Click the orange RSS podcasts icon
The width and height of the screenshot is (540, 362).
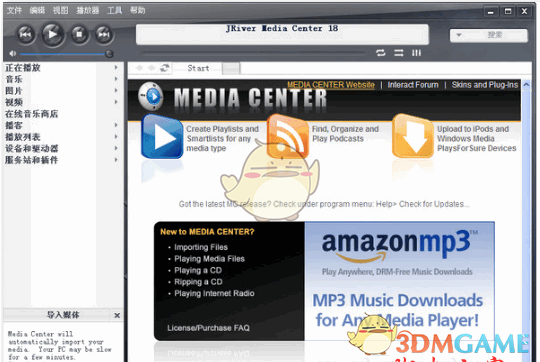(x=287, y=136)
